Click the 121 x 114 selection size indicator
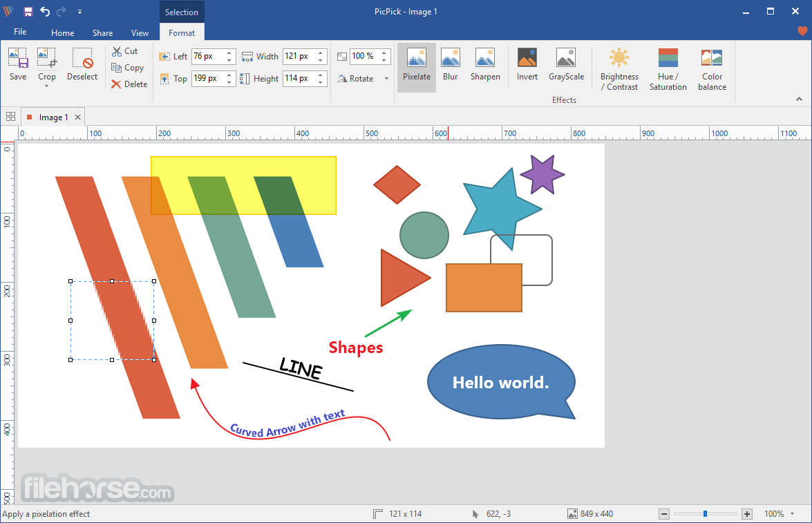The image size is (812, 523). [x=398, y=514]
